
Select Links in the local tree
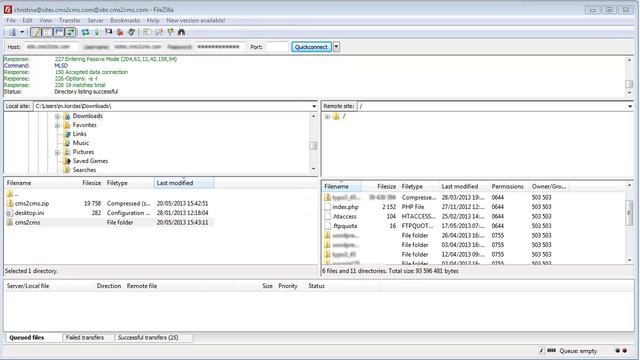(x=79, y=134)
